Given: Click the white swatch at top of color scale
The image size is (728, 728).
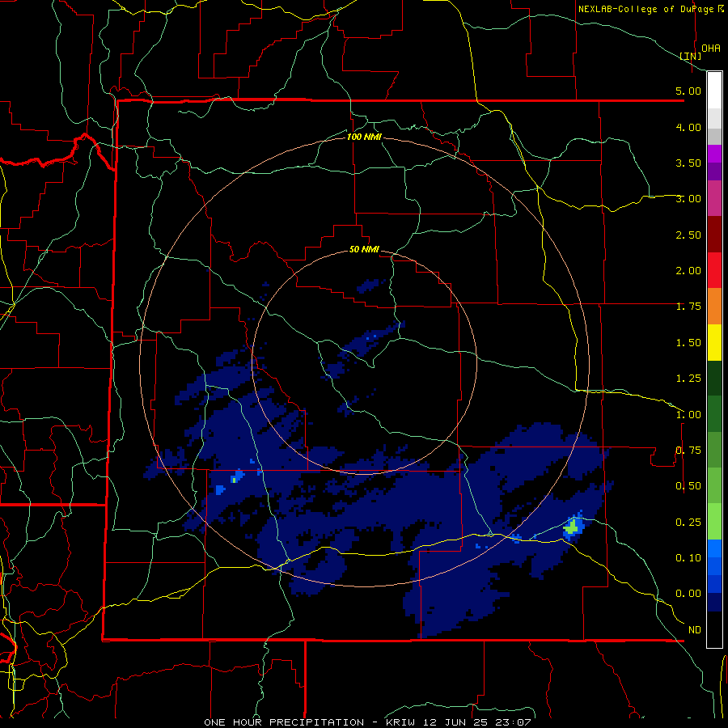Looking at the screenshot, I should (x=714, y=91).
